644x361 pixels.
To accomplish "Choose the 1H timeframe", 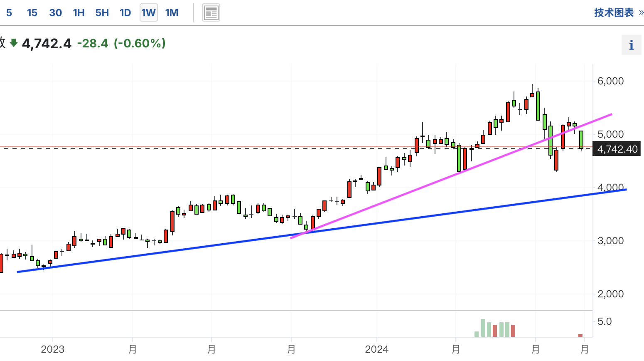I will (x=79, y=13).
